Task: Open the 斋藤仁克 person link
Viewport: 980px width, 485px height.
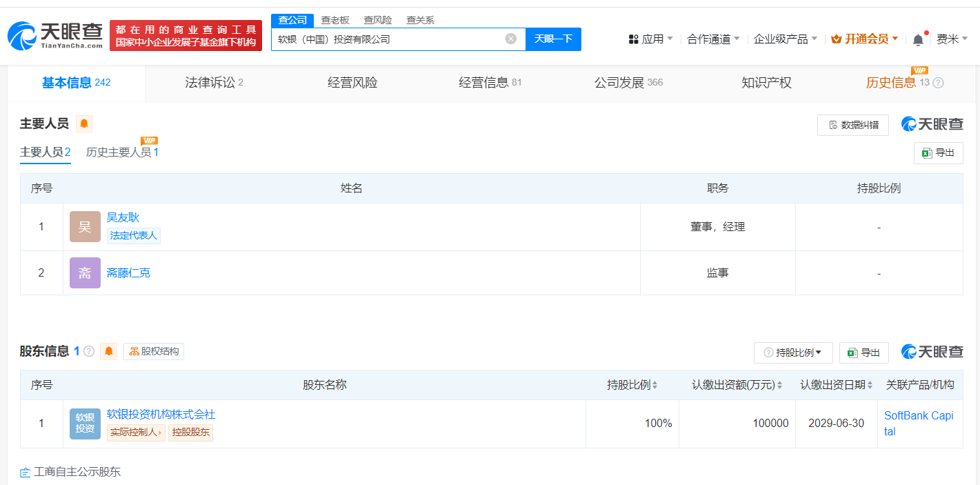Action: pos(128,273)
